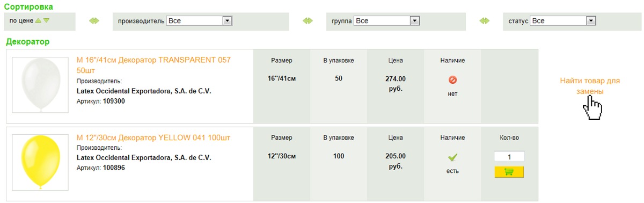Click the 'Декоратор' section heading
Screen dimensions: 644x203
tap(27, 41)
